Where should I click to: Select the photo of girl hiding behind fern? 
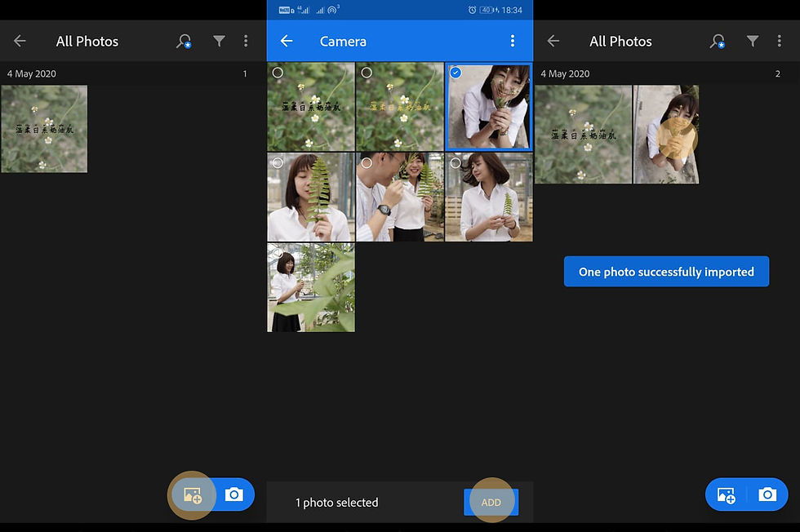278,162
